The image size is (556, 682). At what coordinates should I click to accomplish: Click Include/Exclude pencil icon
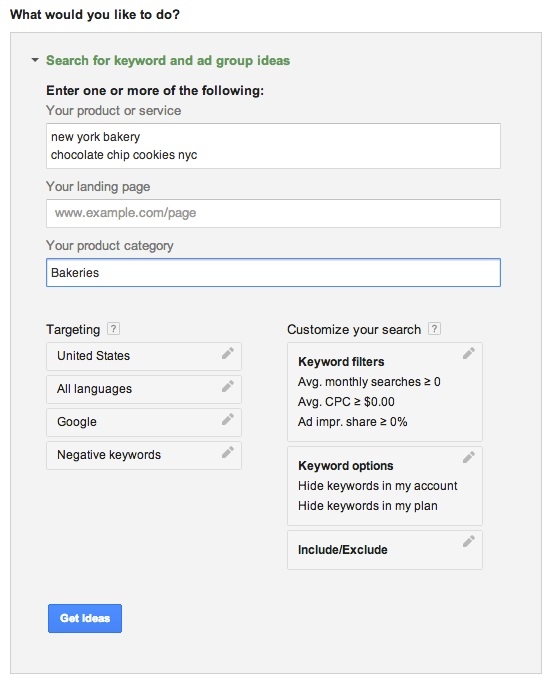[x=469, y=541]
